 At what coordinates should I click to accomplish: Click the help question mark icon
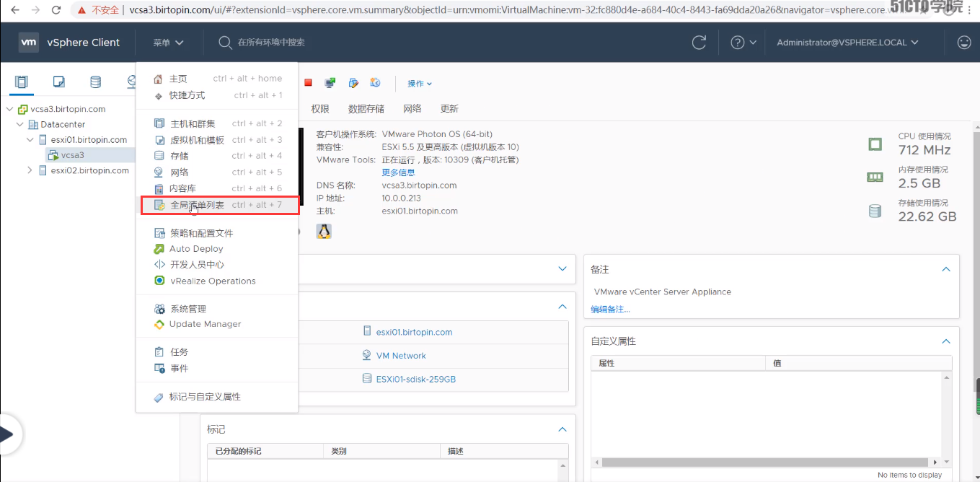pos(737,43)
